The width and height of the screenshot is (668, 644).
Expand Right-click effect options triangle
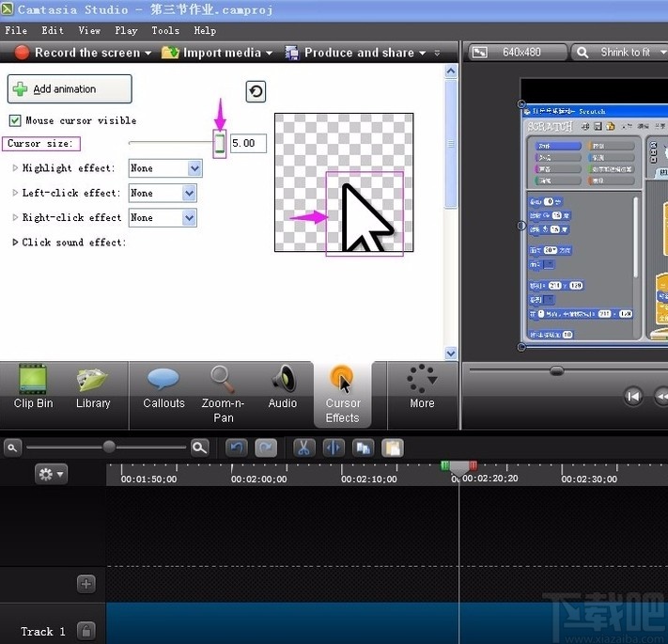pyautogui.click(x=15, y=217)
